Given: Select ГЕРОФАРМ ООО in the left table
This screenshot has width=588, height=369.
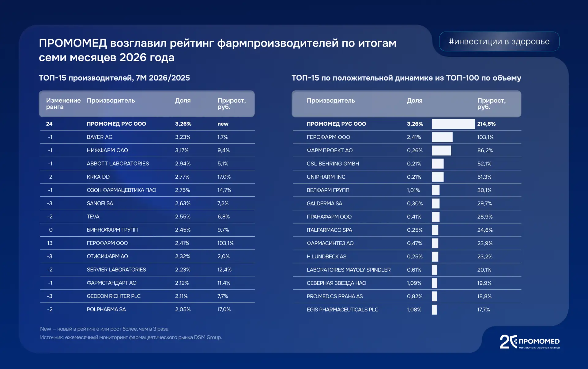Looking at the screenshot, I should (107, 243).
